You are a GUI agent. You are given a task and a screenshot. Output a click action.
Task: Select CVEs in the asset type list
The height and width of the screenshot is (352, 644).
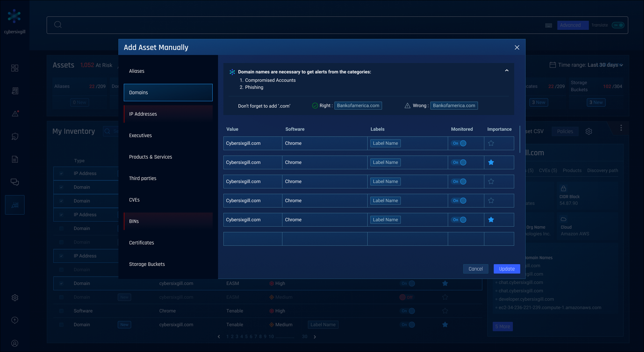168,200
